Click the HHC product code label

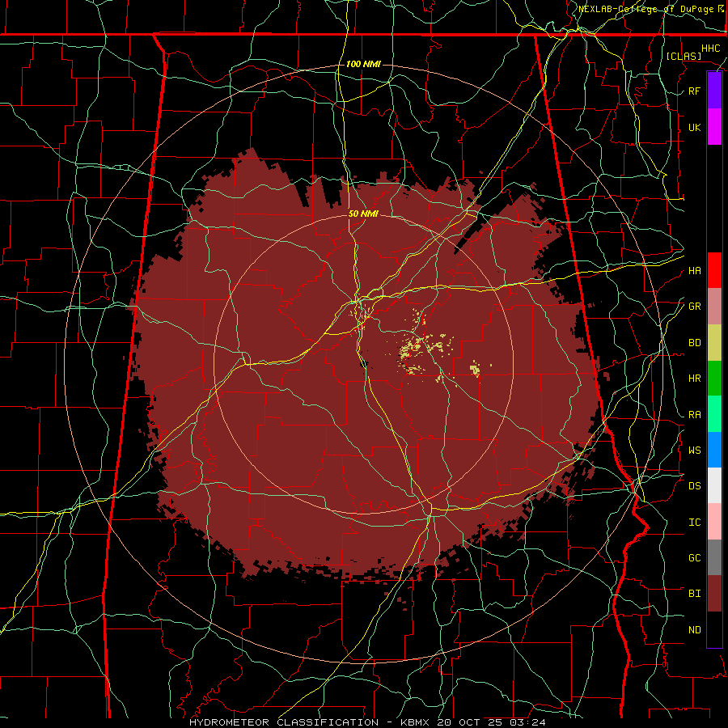[710, 49]
